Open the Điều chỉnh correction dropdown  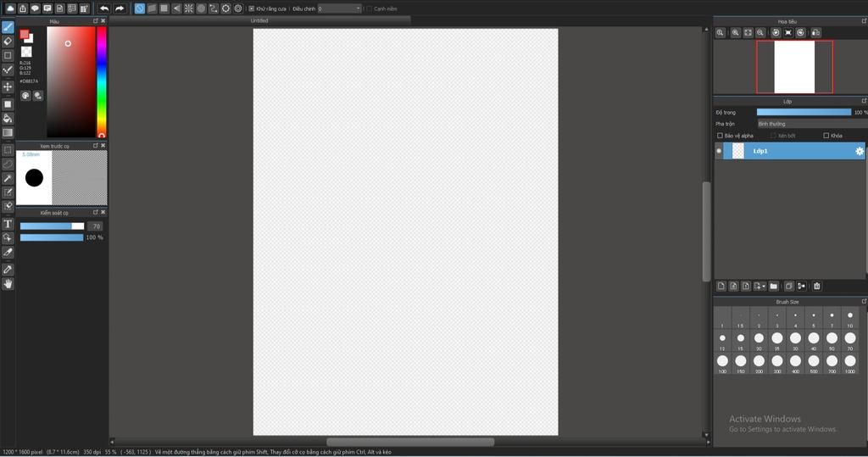pos(339,8)
